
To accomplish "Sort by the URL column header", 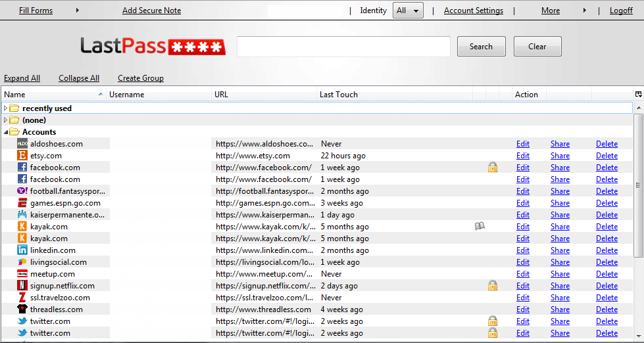I will point(264,95).
